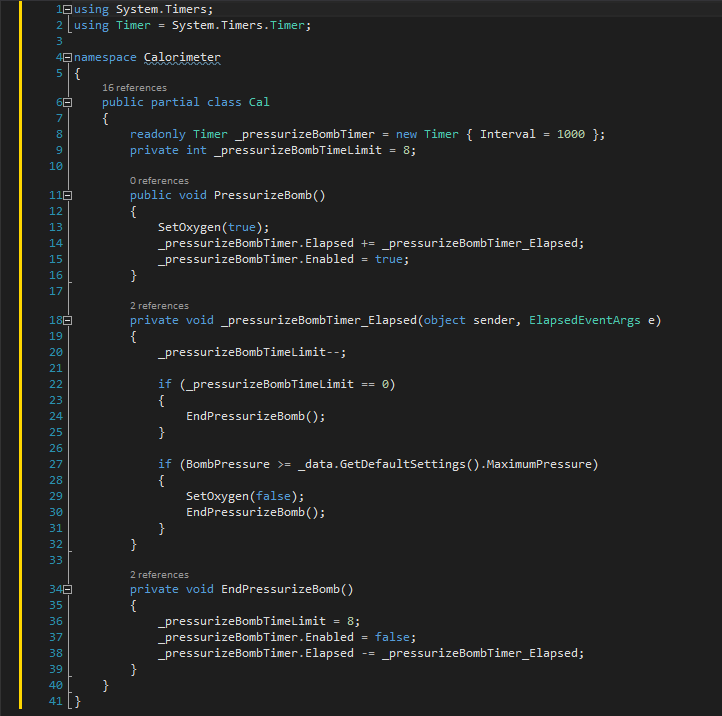
Task: Click the ElapsedEventArgs type name
Action: (x=585, y=320)
